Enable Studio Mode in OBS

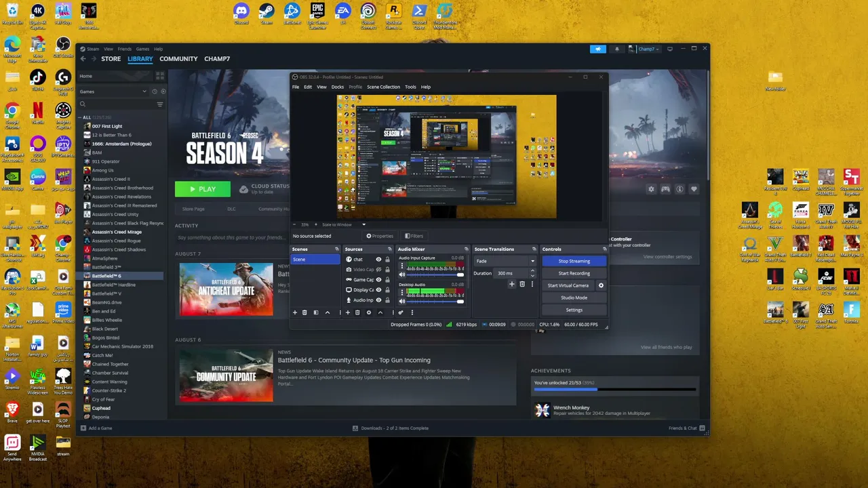click(574, 298)
